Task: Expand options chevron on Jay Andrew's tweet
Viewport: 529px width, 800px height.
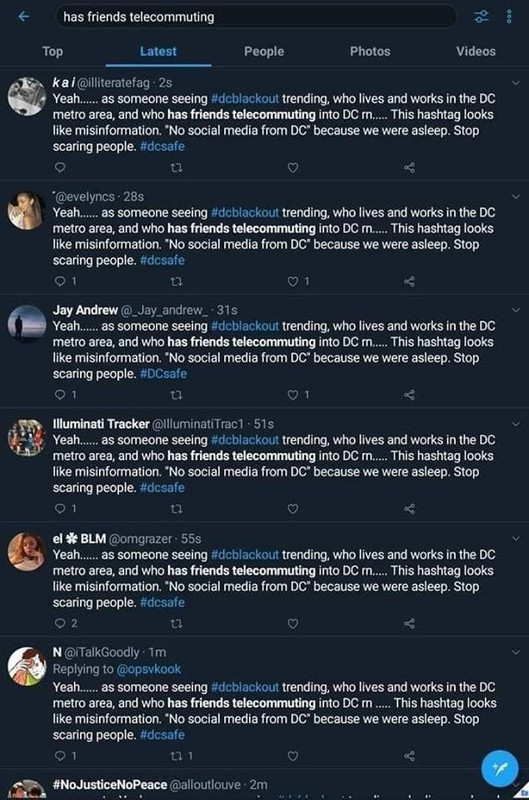Action: click(x=516, y=310)
